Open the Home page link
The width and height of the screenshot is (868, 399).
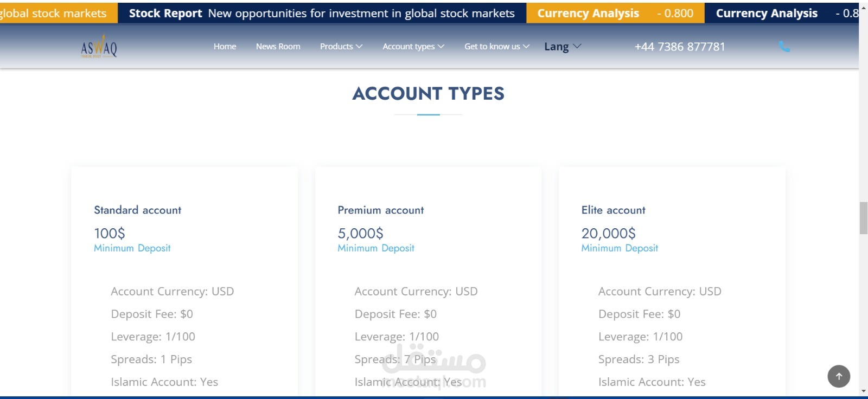(x=225, y=47)
